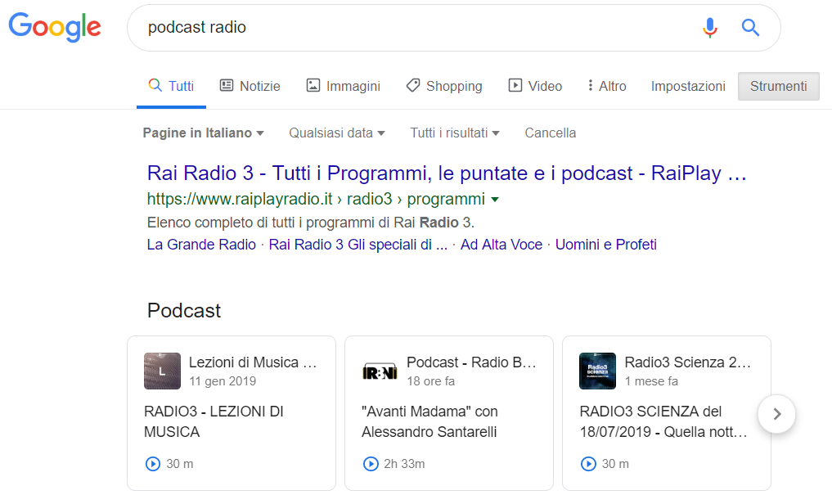Show next podcasts with carousel arrow

pos(777,414)
